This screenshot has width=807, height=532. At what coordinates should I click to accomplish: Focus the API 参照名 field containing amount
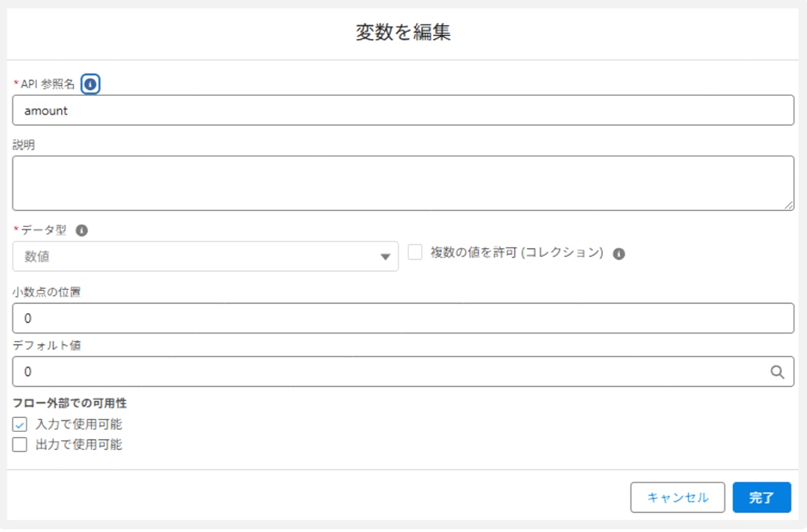tap(403, 110)
